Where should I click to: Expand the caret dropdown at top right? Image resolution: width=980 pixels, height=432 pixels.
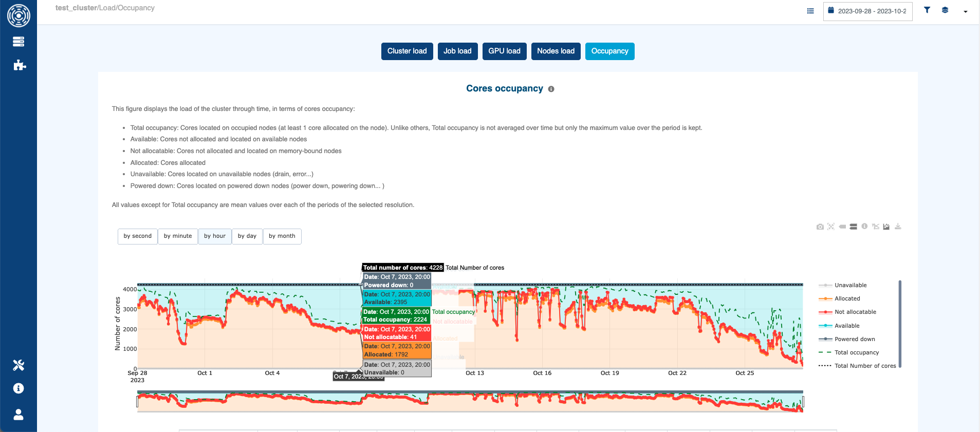point(965,11)
